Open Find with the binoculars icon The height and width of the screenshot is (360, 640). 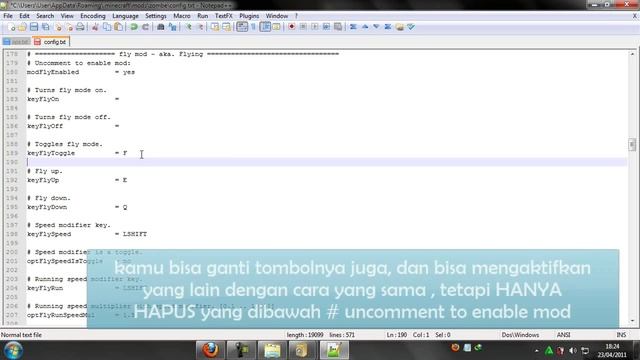(x=161, y=27)
